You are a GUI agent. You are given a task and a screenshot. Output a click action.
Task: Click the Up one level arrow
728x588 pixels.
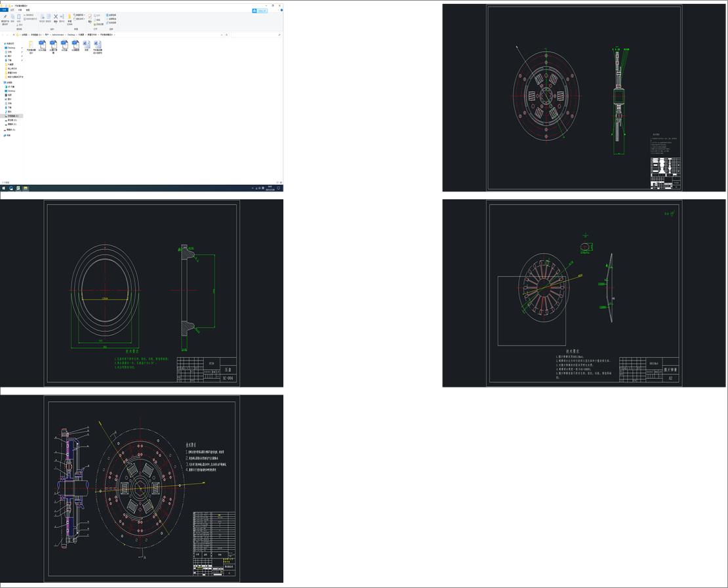[x=14, y=35]
